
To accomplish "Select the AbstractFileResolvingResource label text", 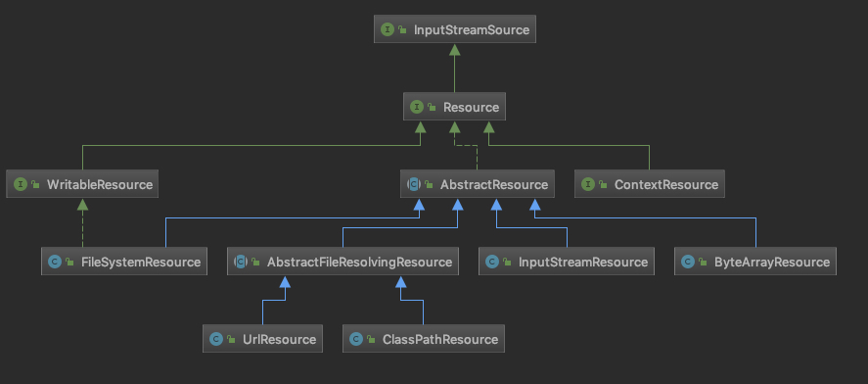I will 360,263.
